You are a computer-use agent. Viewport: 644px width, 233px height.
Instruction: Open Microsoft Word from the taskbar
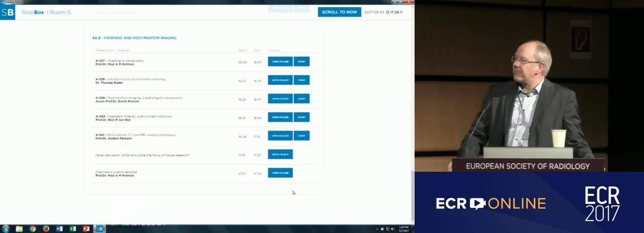click(x=59, y=229)
